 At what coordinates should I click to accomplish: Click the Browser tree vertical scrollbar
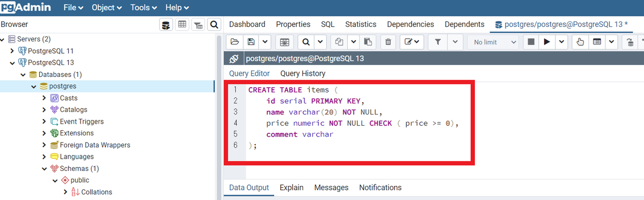[218, 117]
